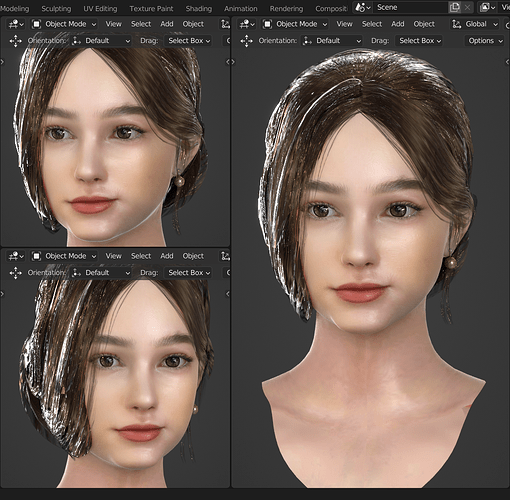
Task: Switch to the Texture Paint workspace tab
Action: coord(151,9)
